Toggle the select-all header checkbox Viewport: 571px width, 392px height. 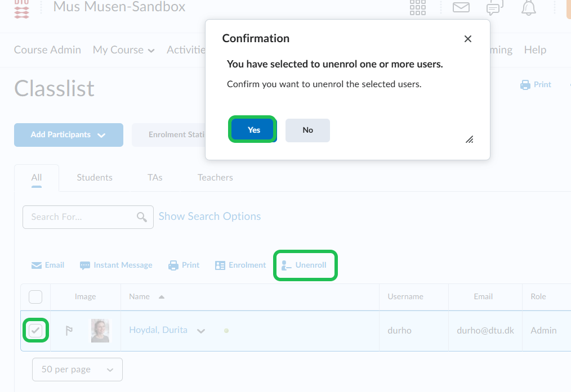(x=35, y=296)
